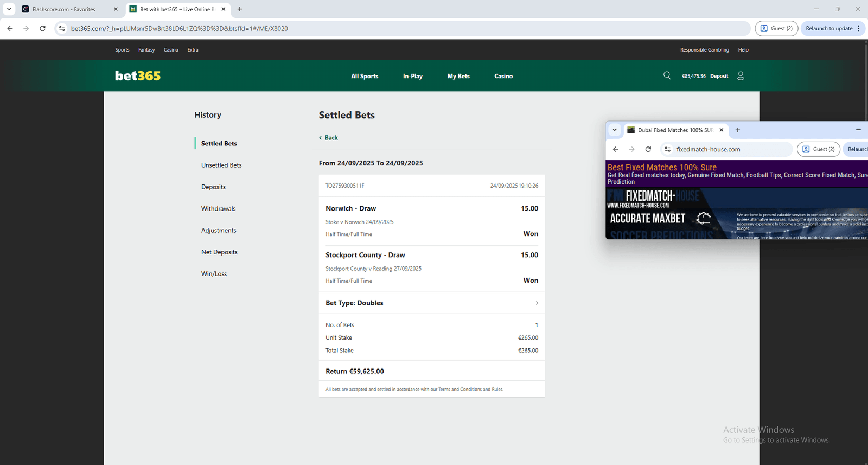Image resolution: width=868 pixels, height=465 pixels.
Task: Open Withdrawals history section
Action: point(218,209)
